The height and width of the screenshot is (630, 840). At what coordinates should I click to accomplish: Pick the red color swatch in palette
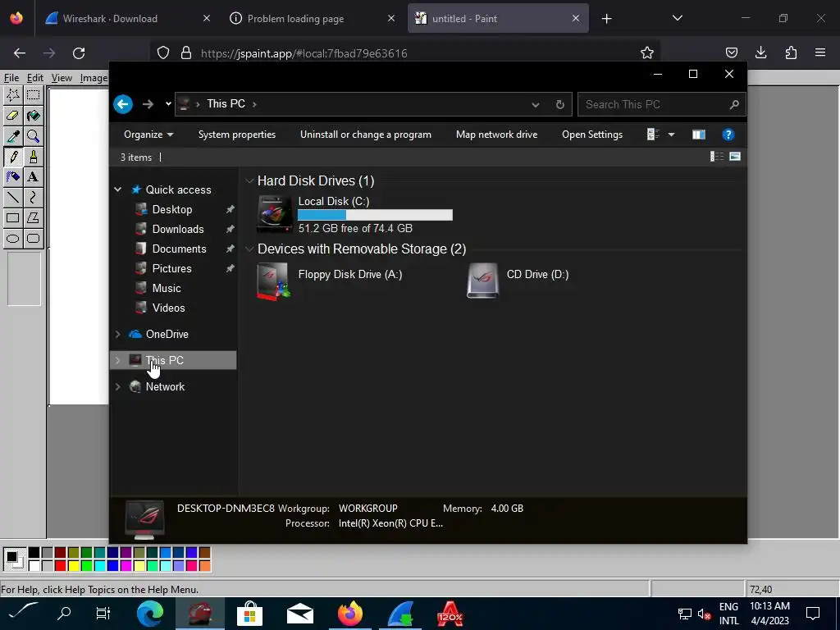click(60, 565)
